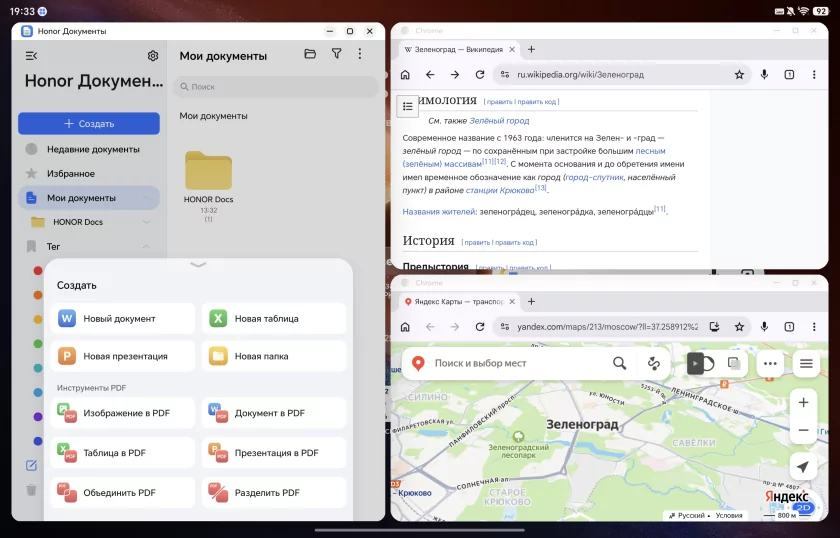Viewport: 840px width, 538px height.
Task: Collapse the Создать sheet with the chevron handle
Action: pos(198,265)
